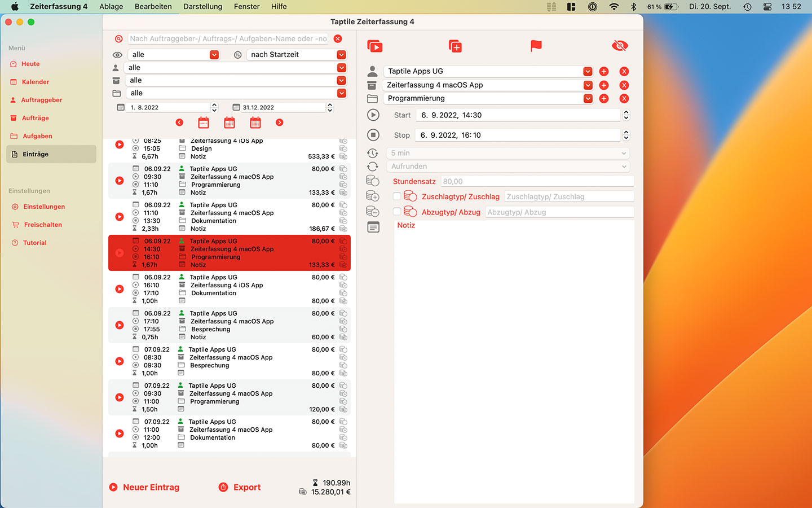This screenshot has height=508, width=812.
Task: Click into the Notiz text area
Action: coord(514,361)
